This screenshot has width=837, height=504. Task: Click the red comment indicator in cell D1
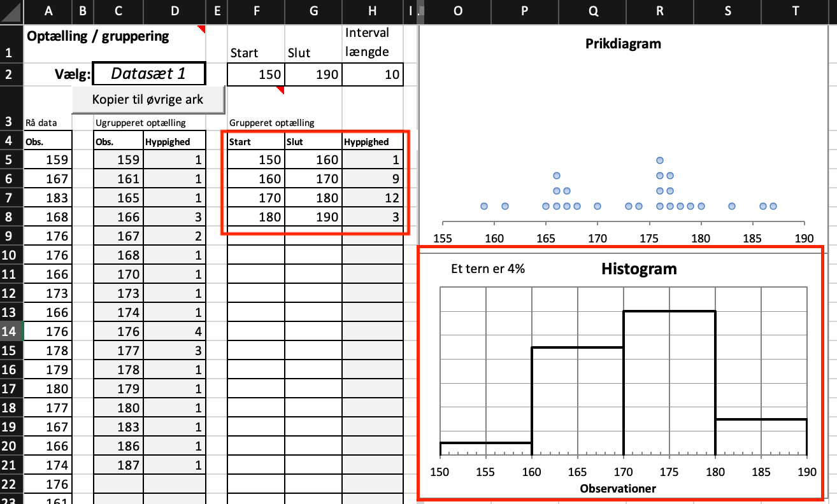203,29
